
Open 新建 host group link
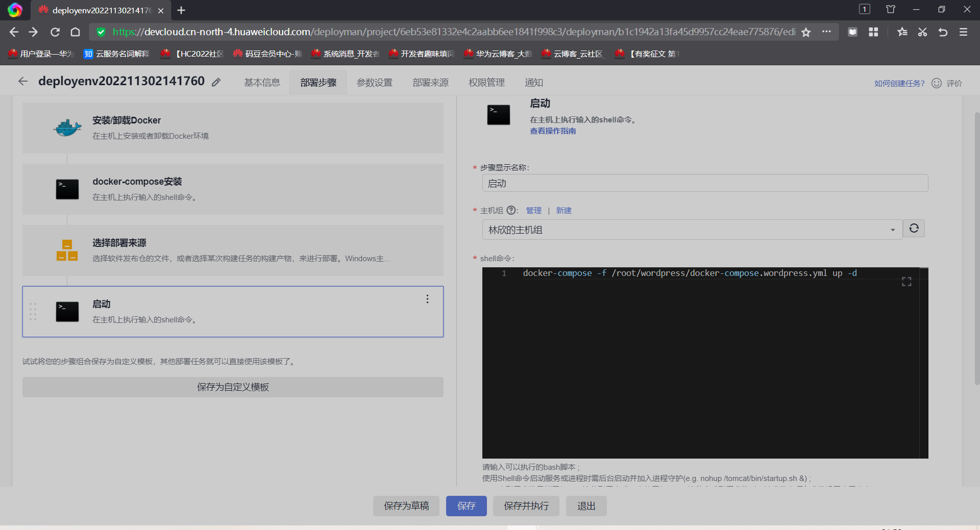[563, 211]
